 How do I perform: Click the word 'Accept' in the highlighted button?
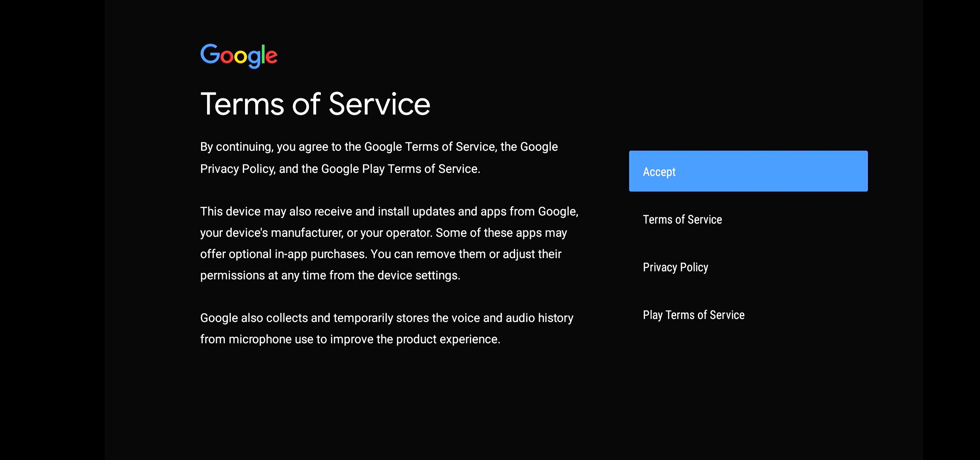tap(659, 172)
